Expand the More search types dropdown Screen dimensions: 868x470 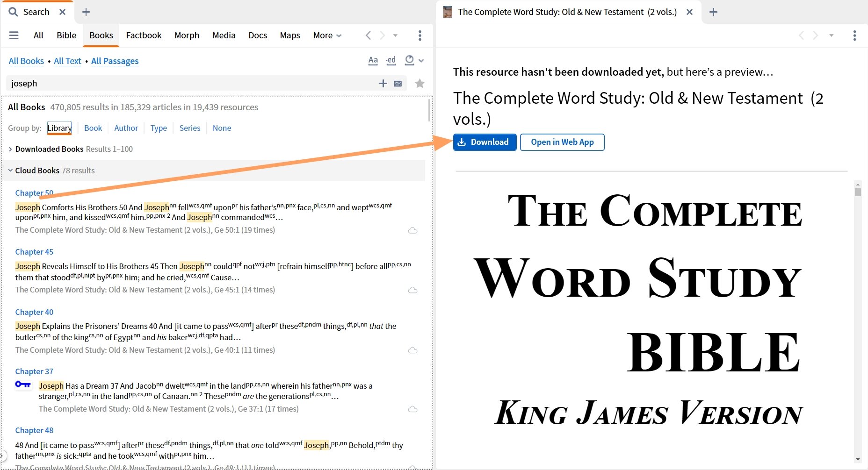(327, 35)
